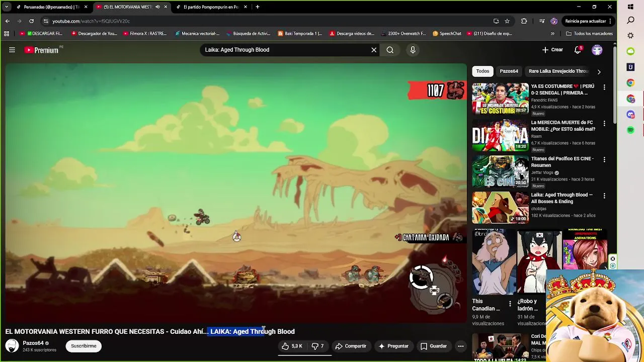The width and height of the screenshot is (644, 362).
Task: Open the Perú 0-2 Senegal video thumbnail
Action: (x=500, y=99)
